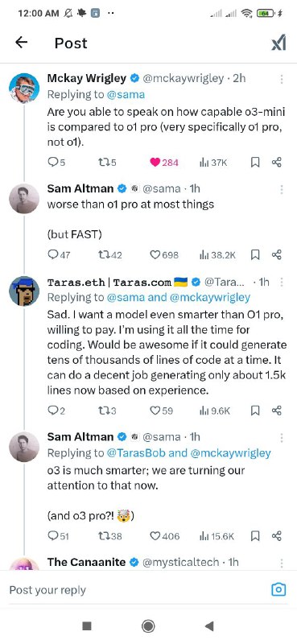Screen dimensions: 297x644
Task: Open three-dot menu on Taras.eth's reply
Action: click(282, 283)
